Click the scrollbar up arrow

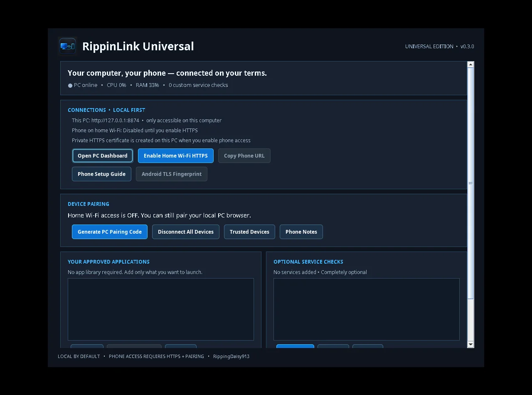tap(470, 64)
